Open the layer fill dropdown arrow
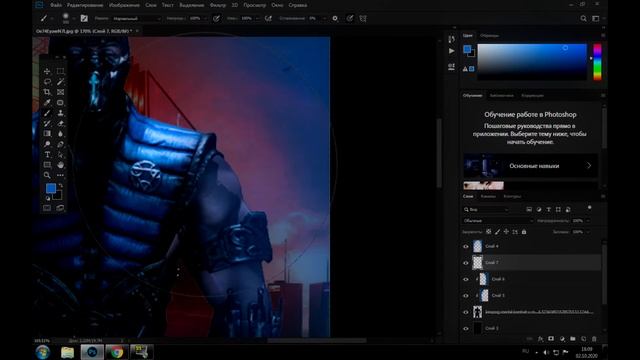Viewport: 640px width, 360px height. tap(588, 232)
